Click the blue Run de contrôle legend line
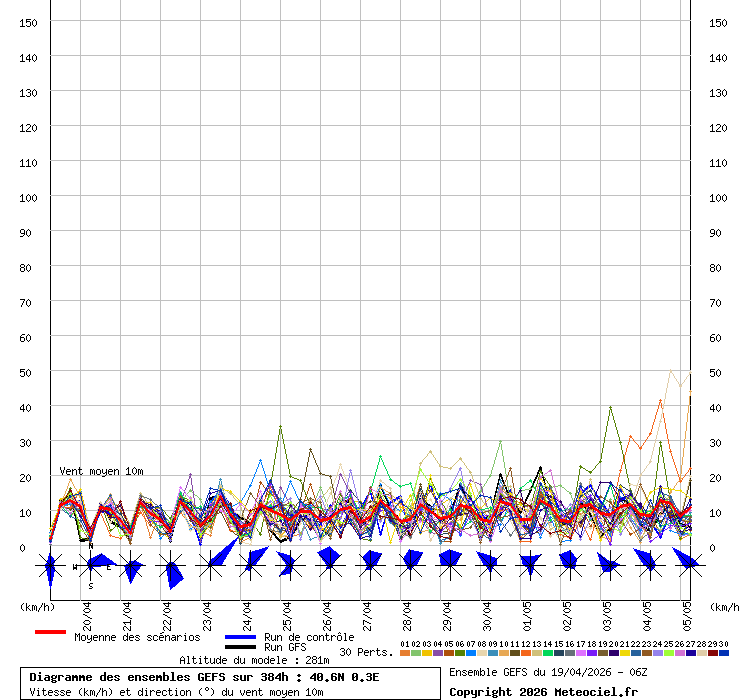The image size is (740, 700). (x=241, y=637)
